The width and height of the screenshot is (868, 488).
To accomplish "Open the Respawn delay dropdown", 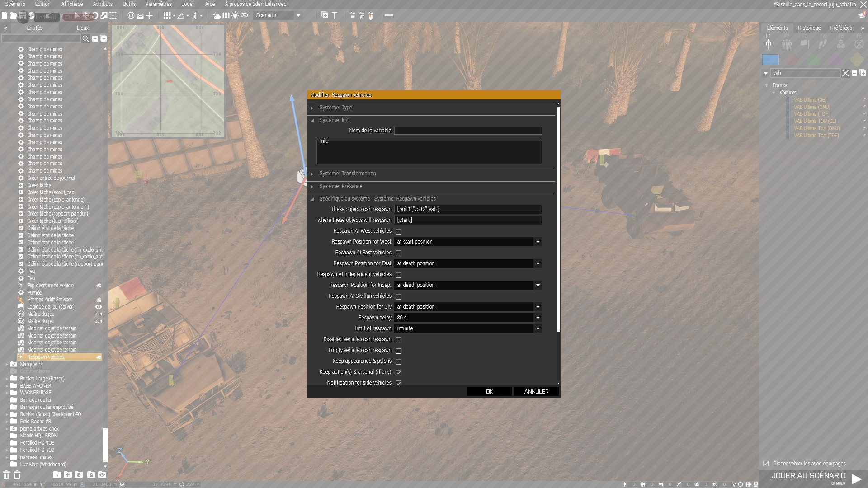I will (538, 318).
